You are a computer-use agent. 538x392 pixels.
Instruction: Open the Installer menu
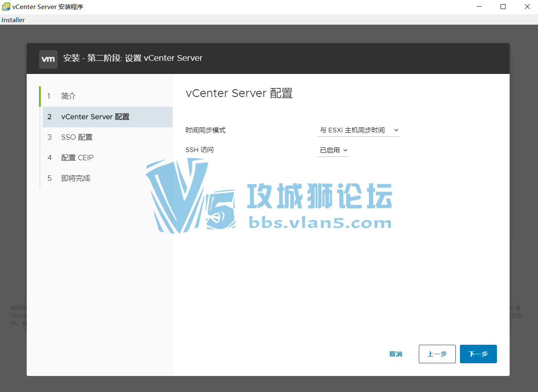tap(13, 20)
